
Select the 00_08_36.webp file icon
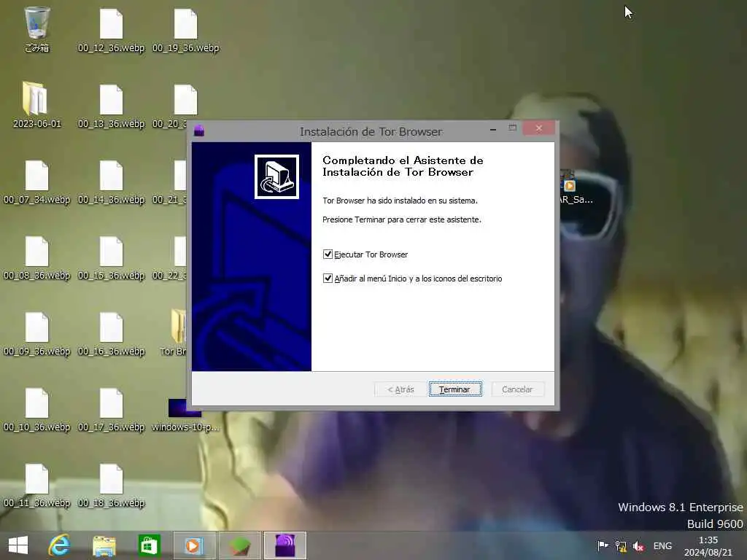pyautogui.click(x=36, y=257)
